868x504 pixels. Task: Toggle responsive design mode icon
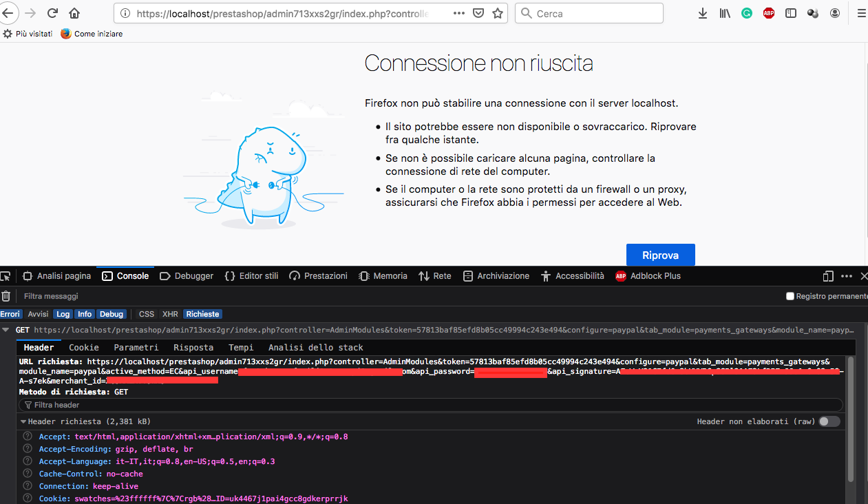pos(828,276)
